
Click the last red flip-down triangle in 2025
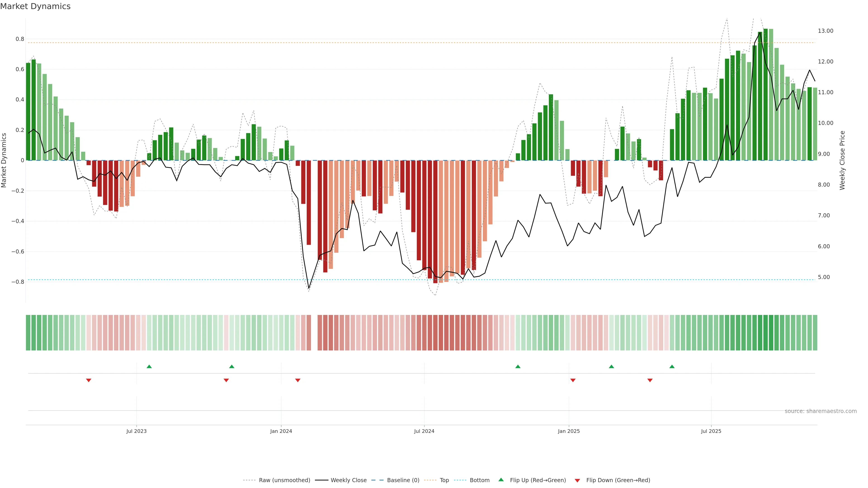(650, 380)
